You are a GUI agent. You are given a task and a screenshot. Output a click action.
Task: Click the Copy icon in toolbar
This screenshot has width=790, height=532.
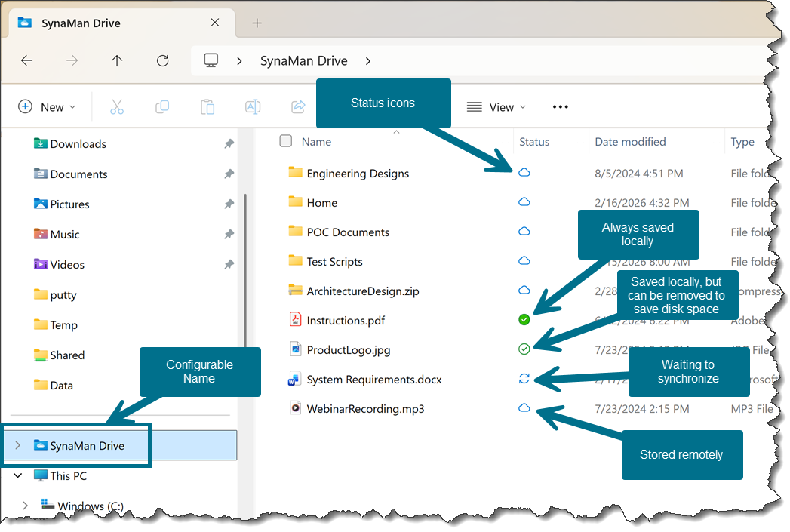click(x=162, y=107)
